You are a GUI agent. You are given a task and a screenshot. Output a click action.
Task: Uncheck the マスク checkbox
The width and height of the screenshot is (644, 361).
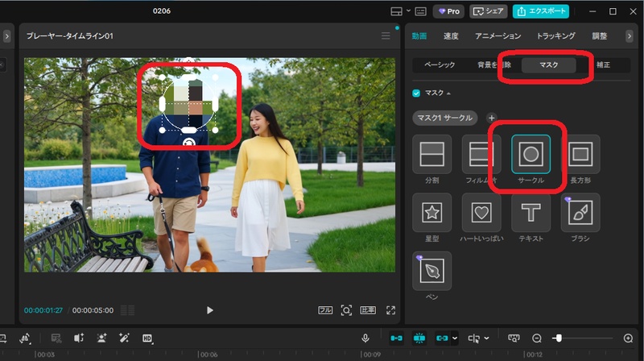pos(416,93)
